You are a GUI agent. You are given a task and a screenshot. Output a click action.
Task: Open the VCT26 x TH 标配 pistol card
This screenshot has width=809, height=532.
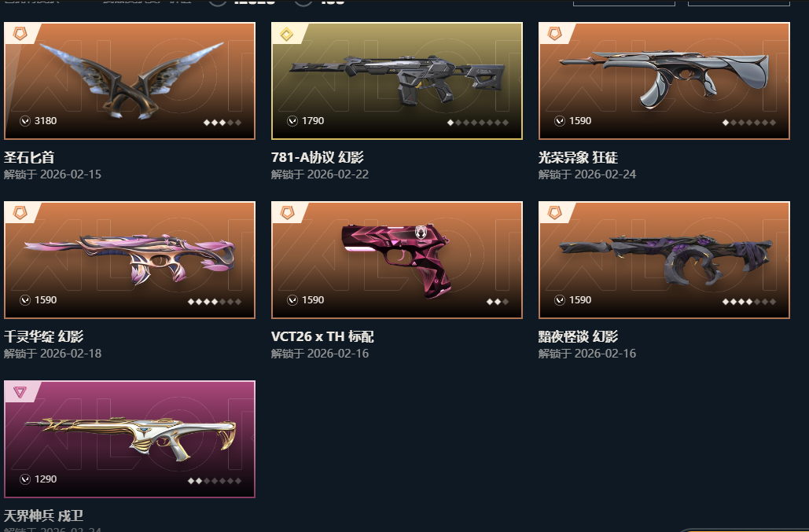coord(397,260)
